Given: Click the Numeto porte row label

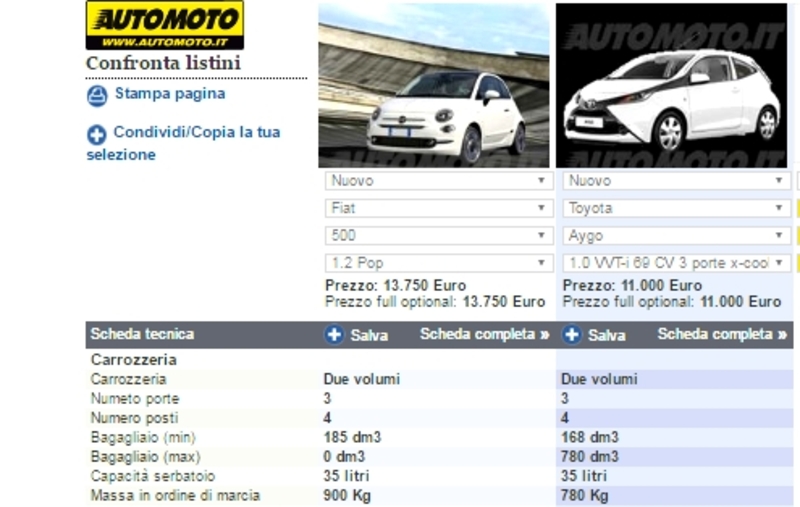Looking at the screenshot, I should tap(135, 399).
